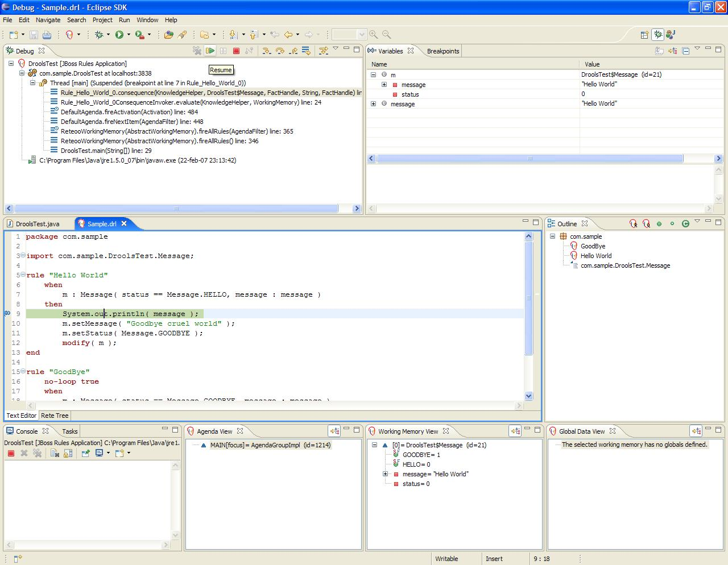Open the Navigate menu
Image resolution: width=728 pixels, height=565 pixels.
(x=48, y=20)
